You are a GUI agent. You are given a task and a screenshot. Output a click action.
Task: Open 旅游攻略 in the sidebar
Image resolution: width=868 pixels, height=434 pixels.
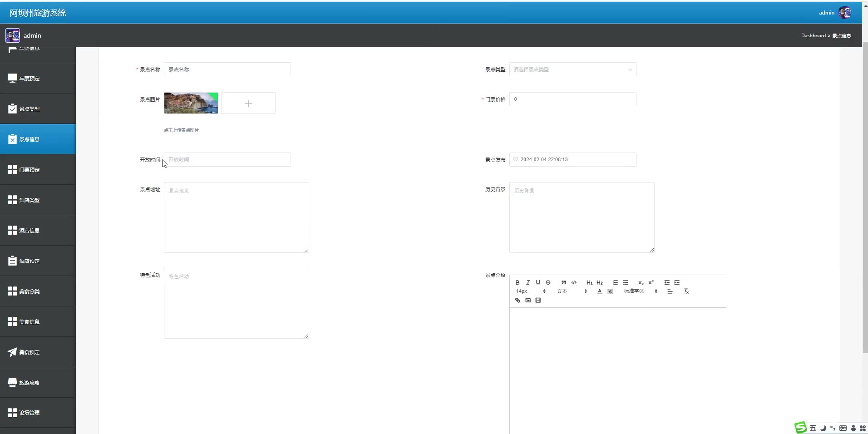[38, 383]
